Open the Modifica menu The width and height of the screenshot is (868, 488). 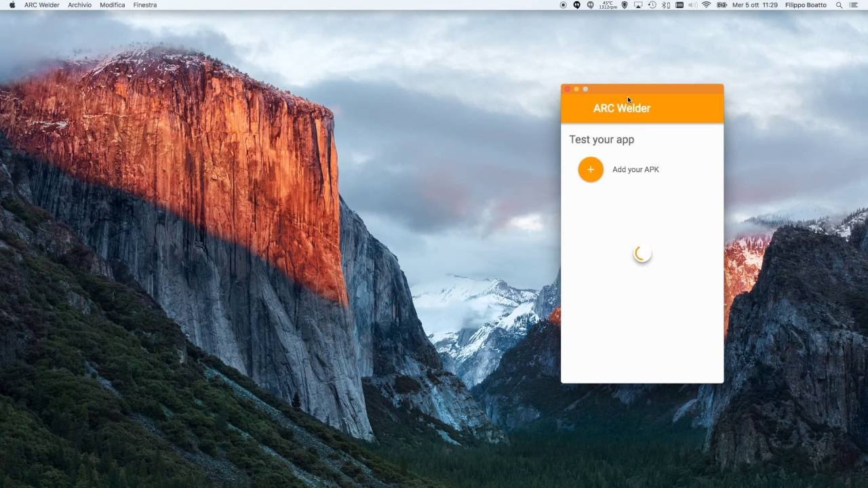pyautogui.click(x=112, y=5)
